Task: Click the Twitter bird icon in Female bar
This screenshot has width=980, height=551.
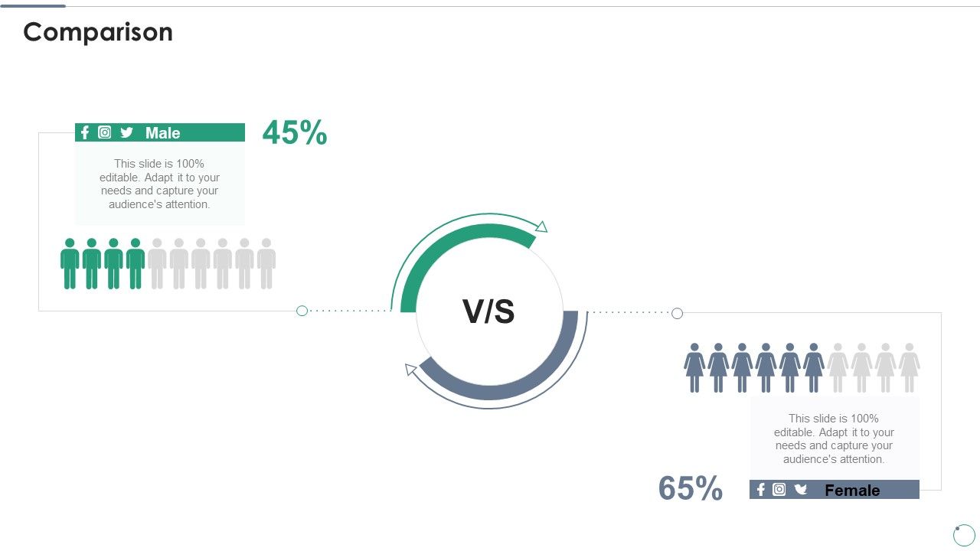Action: point(801,490)
